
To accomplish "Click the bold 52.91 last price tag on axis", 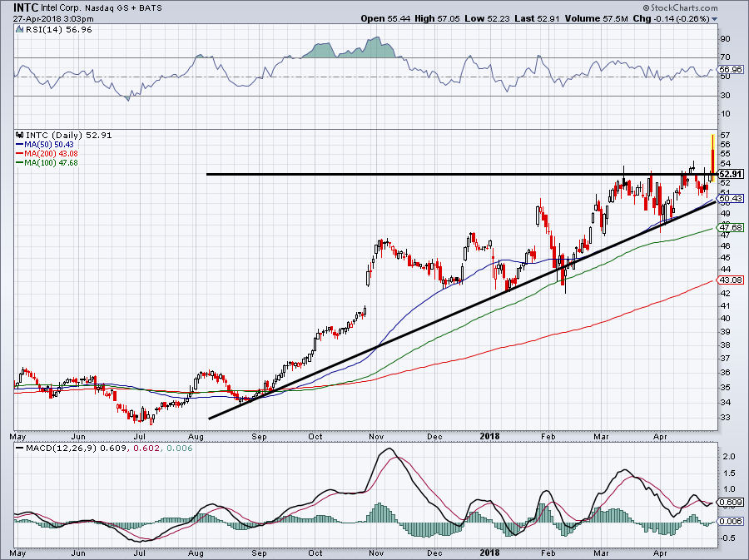I will pyautogui.click(x=731, y=174).
